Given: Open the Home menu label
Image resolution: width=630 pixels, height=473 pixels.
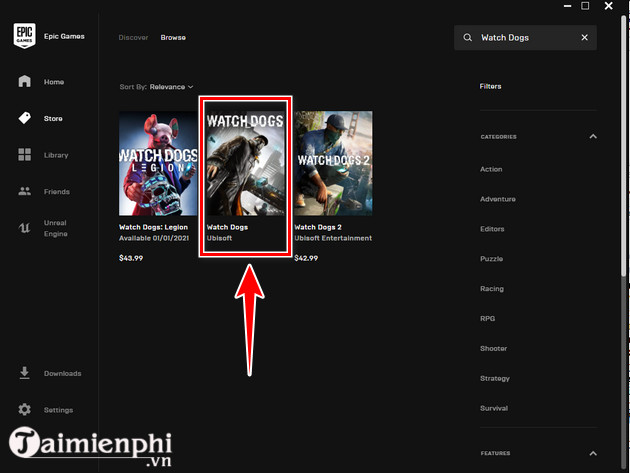Looking at the screenshot, I should point(54,82).
